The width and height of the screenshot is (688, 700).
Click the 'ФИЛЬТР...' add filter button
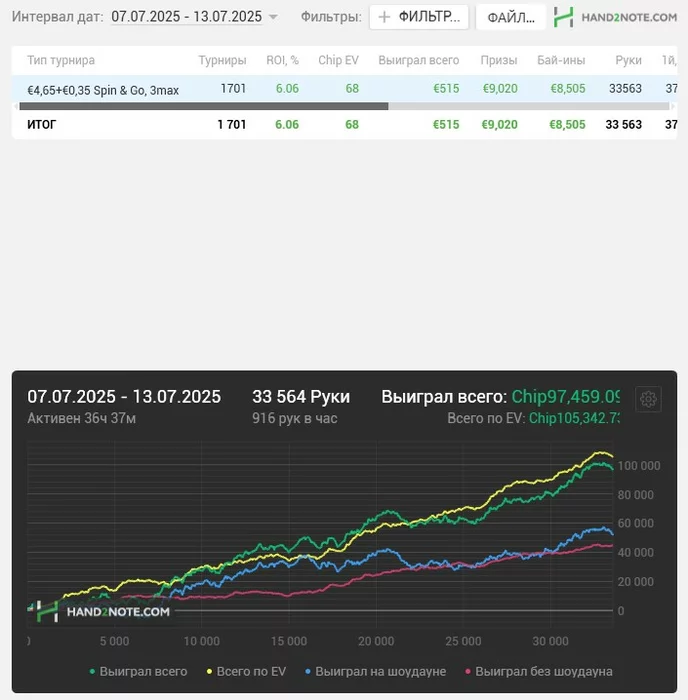pyautogui.click(x=419, y=17)
